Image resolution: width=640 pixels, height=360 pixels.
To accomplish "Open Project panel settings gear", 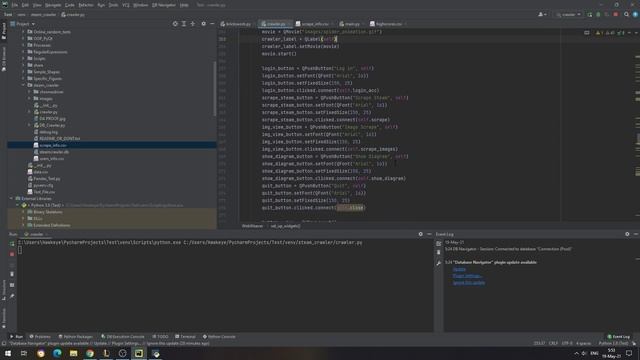I will pyautogui.click(x=203, y=24).
